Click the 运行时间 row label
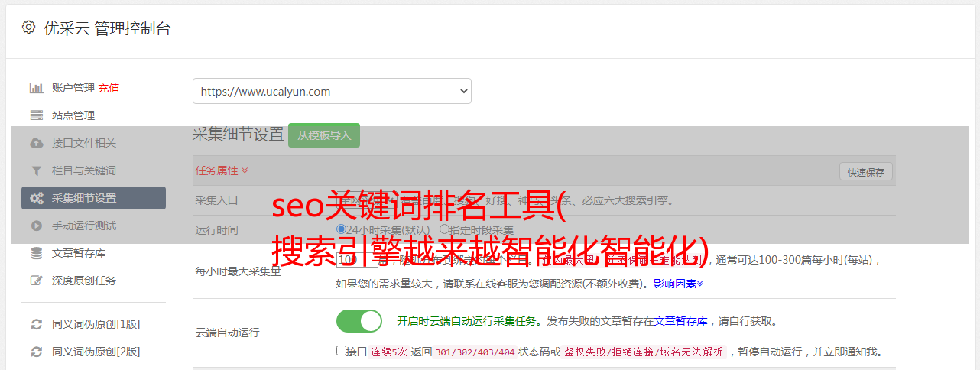 (x=217, y=230)
